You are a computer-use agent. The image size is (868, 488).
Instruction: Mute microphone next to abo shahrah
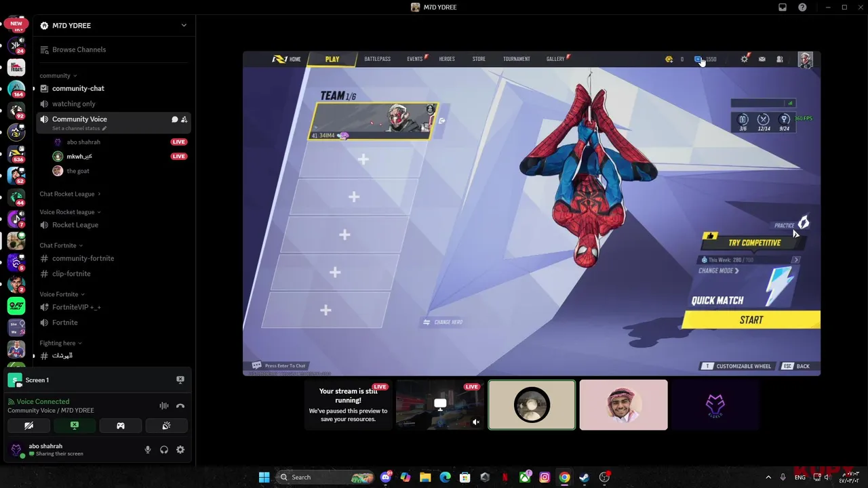148,449
